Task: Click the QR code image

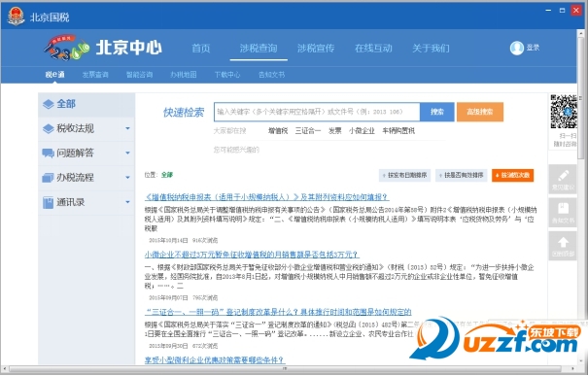Action: 564,112
